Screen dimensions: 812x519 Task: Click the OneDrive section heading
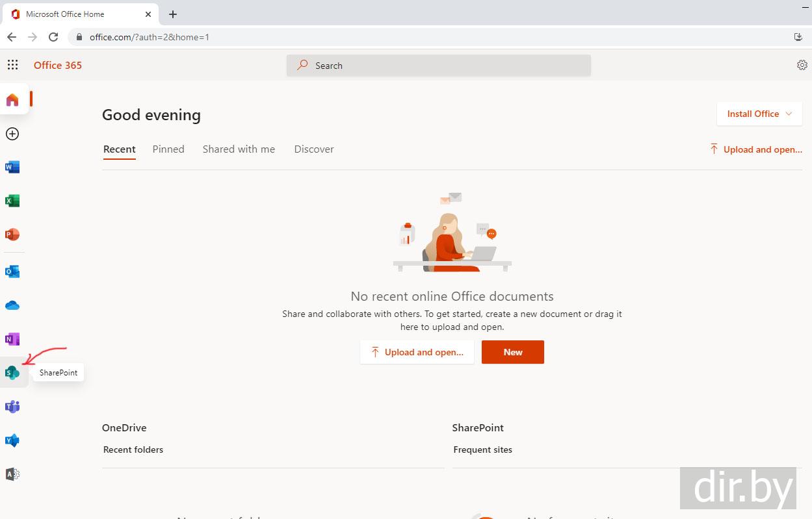tap(124, 427)
